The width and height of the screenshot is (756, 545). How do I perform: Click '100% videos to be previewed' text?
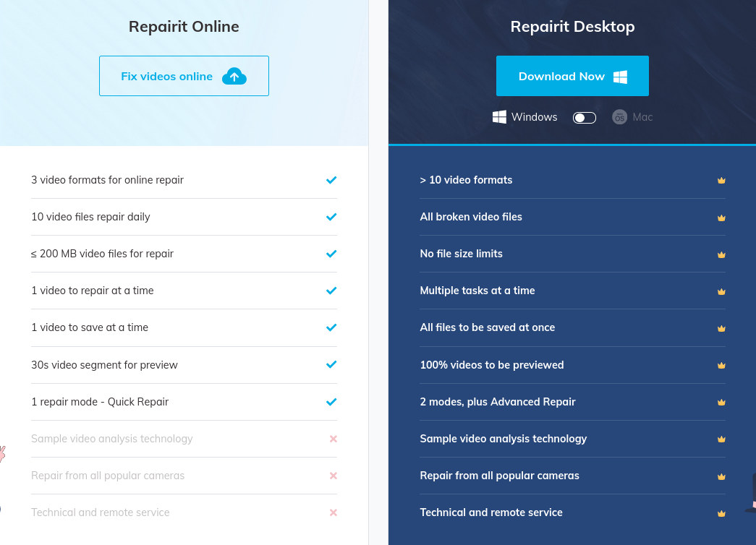tap(492, 365)
